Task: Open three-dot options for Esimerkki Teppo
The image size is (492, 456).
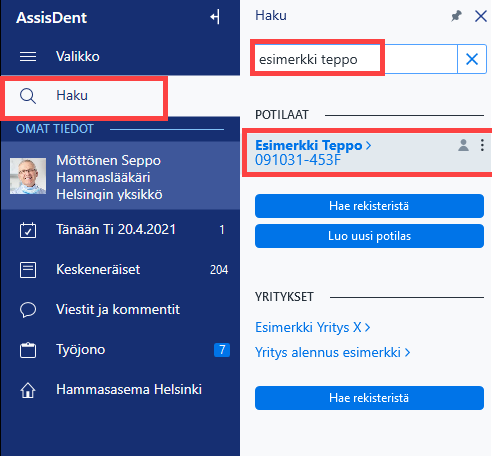Action: click(482, 145)
